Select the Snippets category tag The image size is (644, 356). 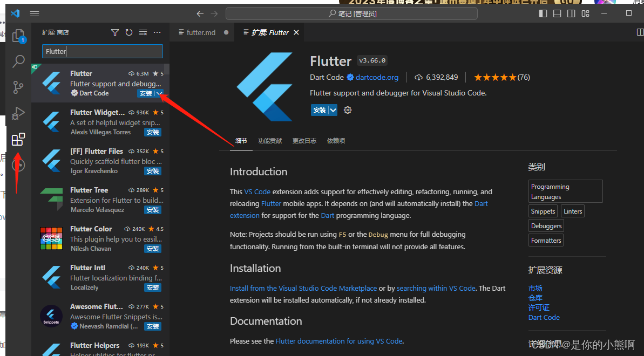[543, 211]
